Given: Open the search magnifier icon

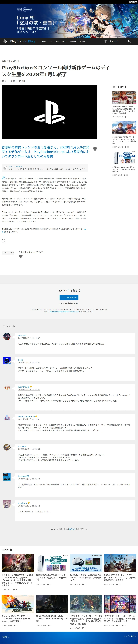Looking at the screenshot, I should tap(130, 41).
